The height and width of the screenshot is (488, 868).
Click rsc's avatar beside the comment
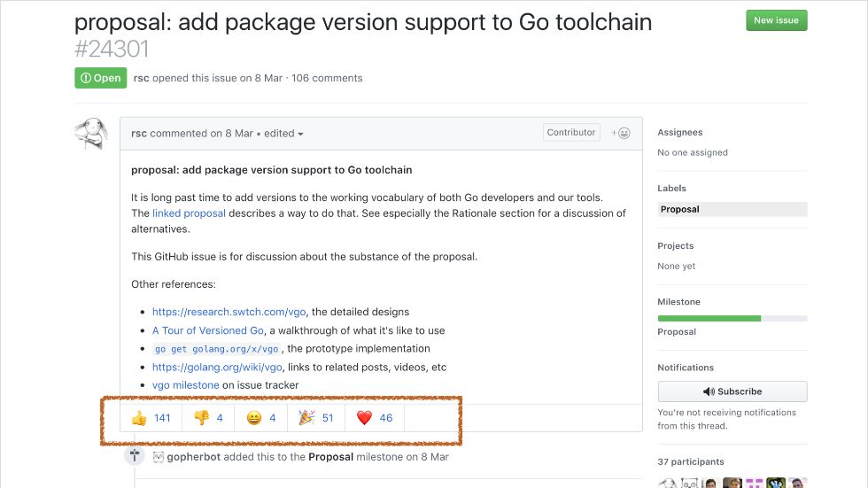pyautogui.click(x=92, y=135)
